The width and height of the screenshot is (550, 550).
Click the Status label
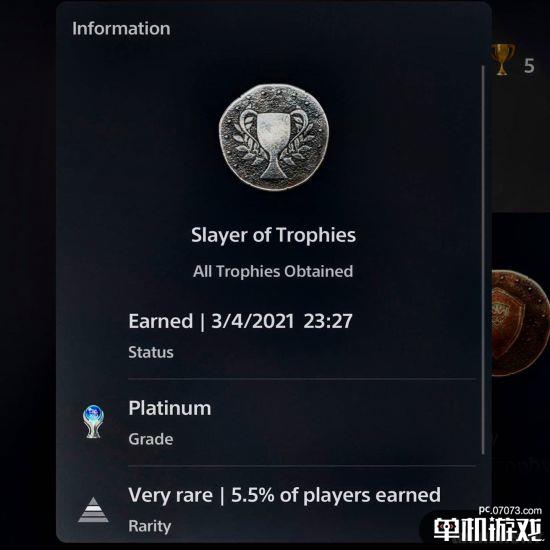(x=151, y=352)
